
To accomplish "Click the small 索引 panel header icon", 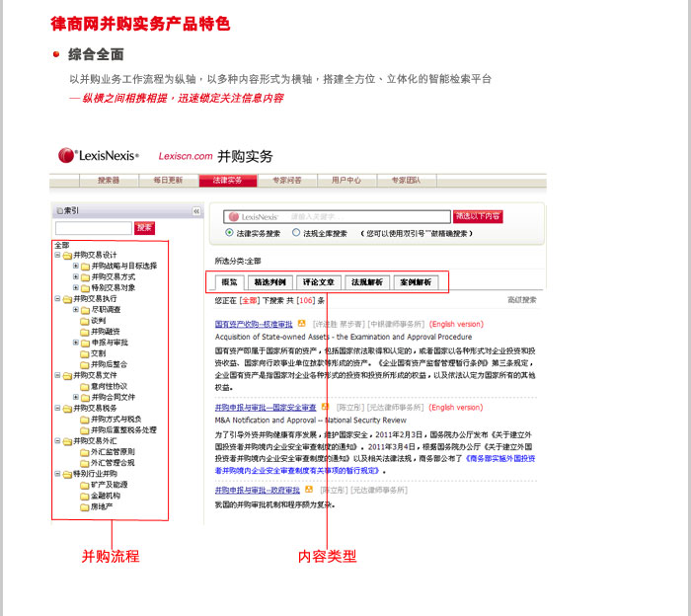I will 59,211.
